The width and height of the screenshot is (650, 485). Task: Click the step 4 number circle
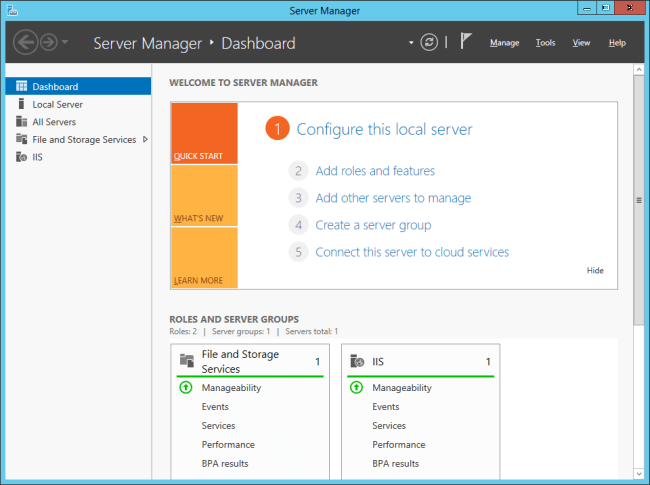298,225
